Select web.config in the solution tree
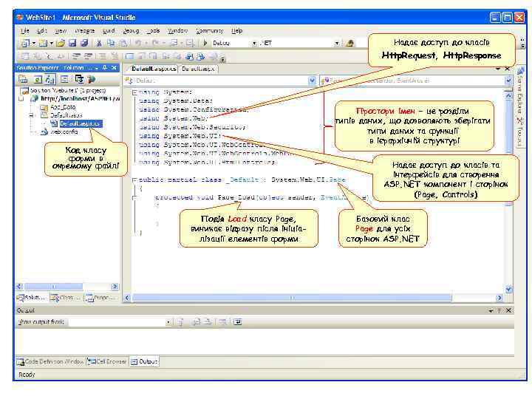Viewport: 532px width, 399px height. (64, 132)
